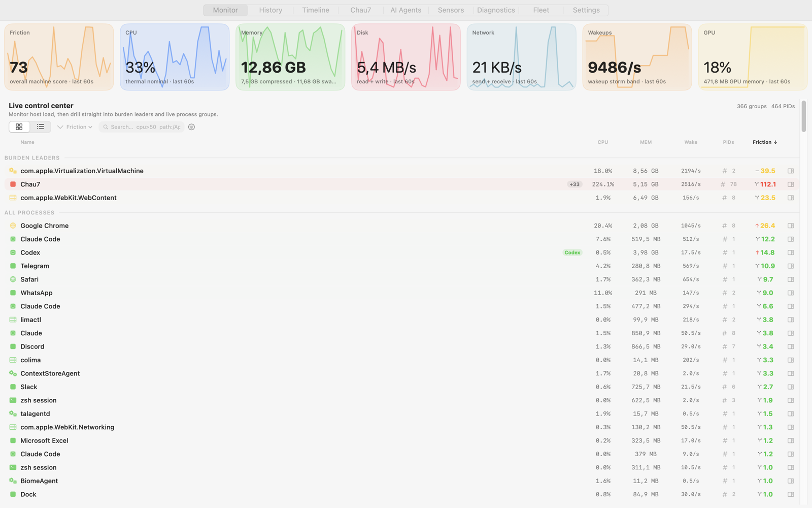812x508 pixels.
Task: Open the Wakeups 9486/s card
Action: [637, 57]
